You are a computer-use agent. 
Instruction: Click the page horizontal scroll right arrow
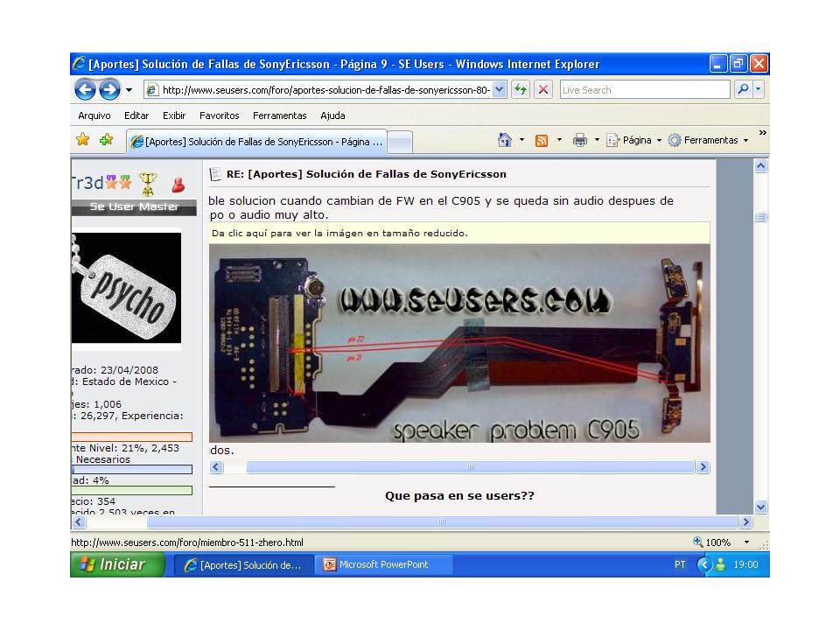tap(745, 521)
